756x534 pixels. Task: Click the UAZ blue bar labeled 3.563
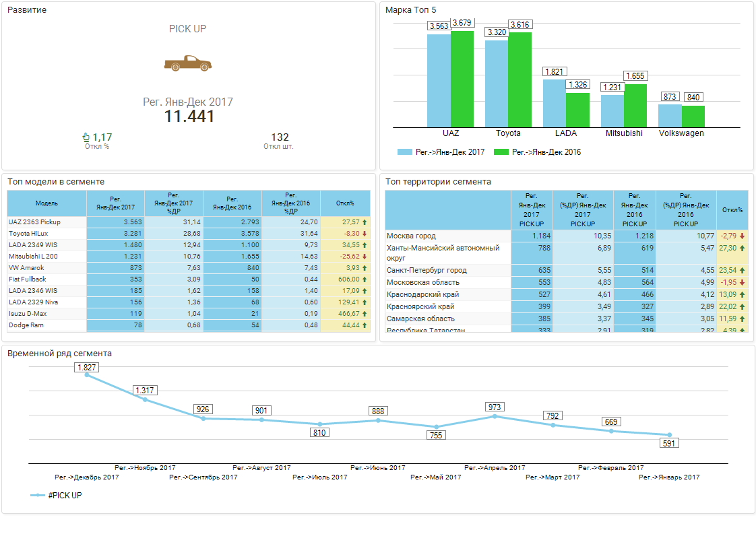pyautogui.click(x=439, y=81)
